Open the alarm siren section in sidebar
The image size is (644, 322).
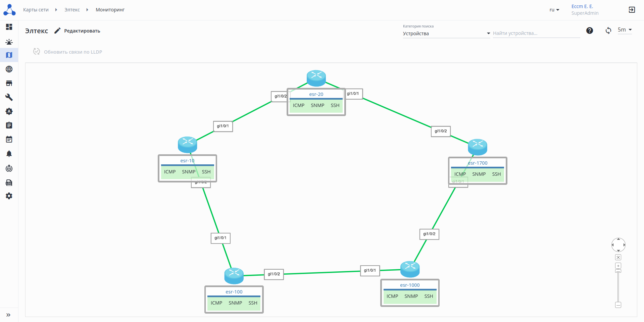click(x=9, y=42)
